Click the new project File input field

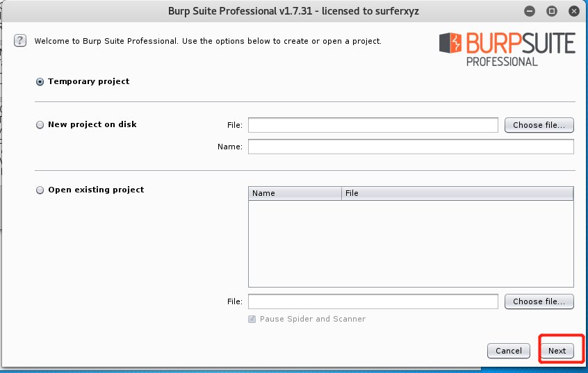(373, 125)
